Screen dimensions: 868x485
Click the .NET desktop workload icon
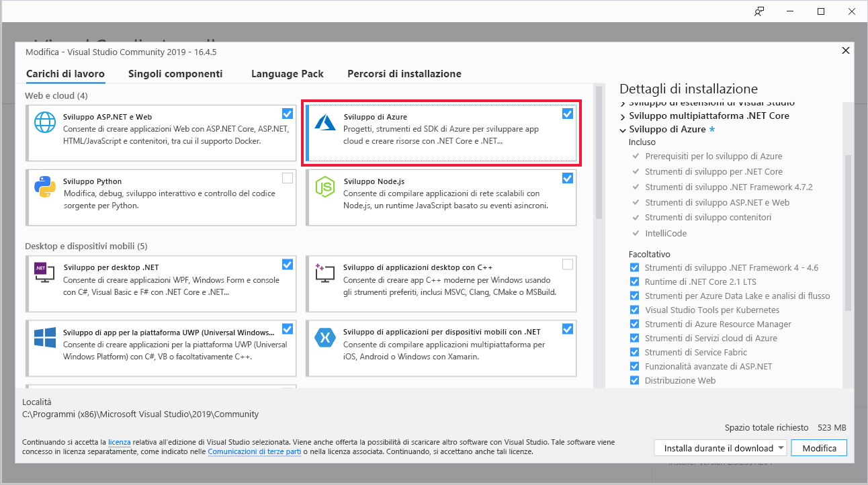coord(45,273)
